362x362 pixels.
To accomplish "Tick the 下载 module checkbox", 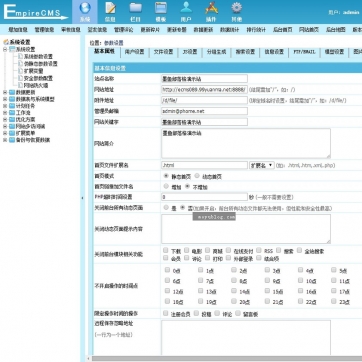I will click(x=166, y=250).
